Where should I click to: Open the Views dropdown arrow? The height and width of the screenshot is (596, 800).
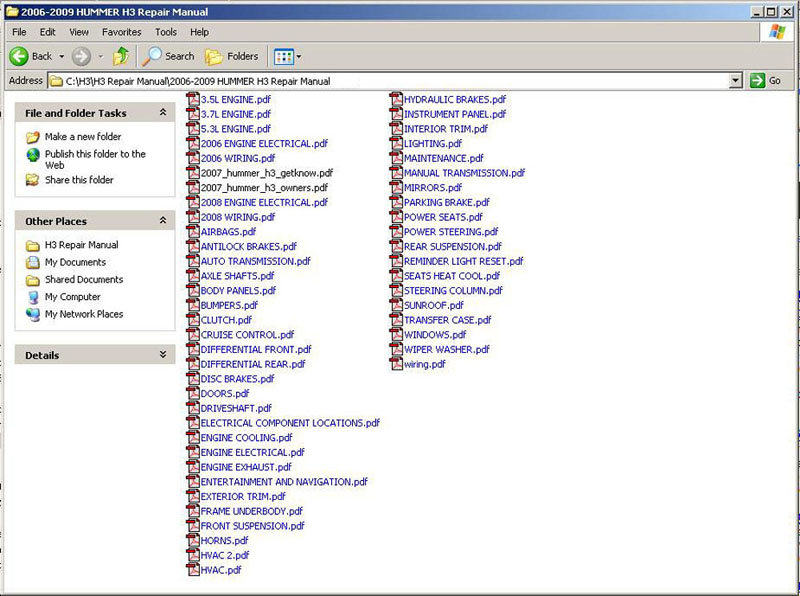299,57
